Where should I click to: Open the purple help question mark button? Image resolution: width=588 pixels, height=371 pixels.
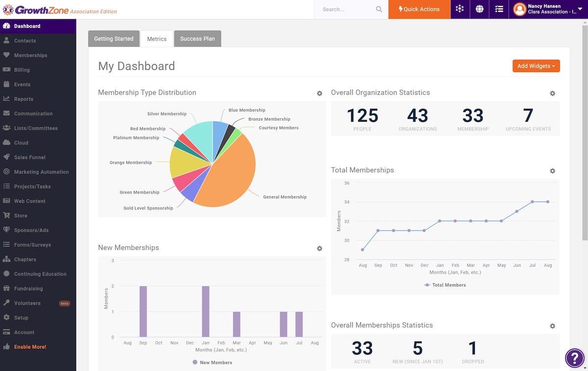coord(574,358)
